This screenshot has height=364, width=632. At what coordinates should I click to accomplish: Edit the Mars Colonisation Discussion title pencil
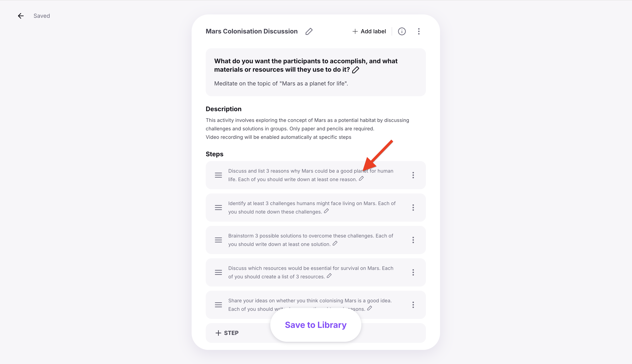click(309, 31)
